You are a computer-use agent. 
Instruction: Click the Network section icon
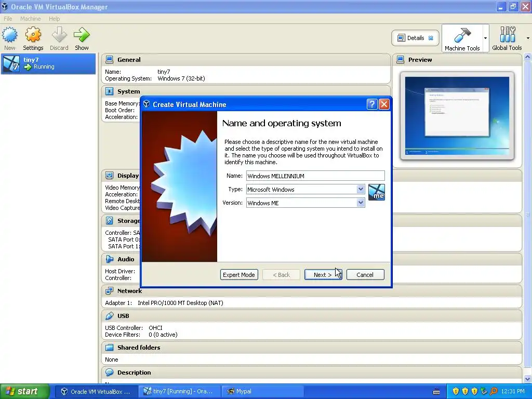(109, 291)
